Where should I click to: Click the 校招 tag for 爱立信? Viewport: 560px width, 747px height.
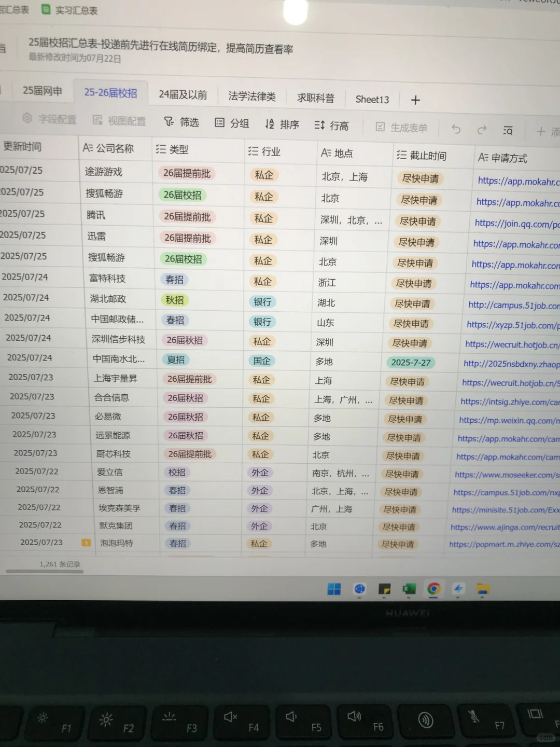(177, 473)
